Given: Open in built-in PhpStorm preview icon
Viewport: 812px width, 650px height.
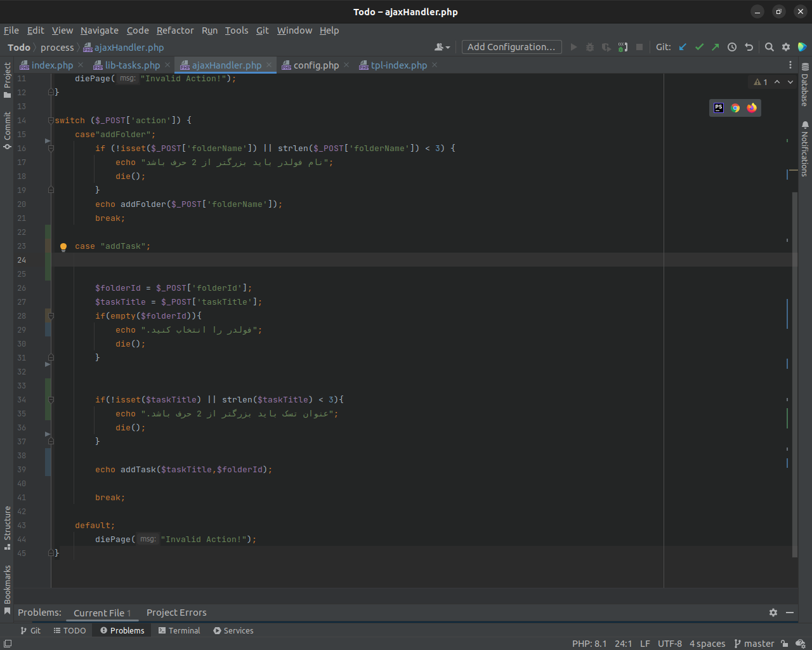Looking at the screenshot, I should [x=719, y=108].
